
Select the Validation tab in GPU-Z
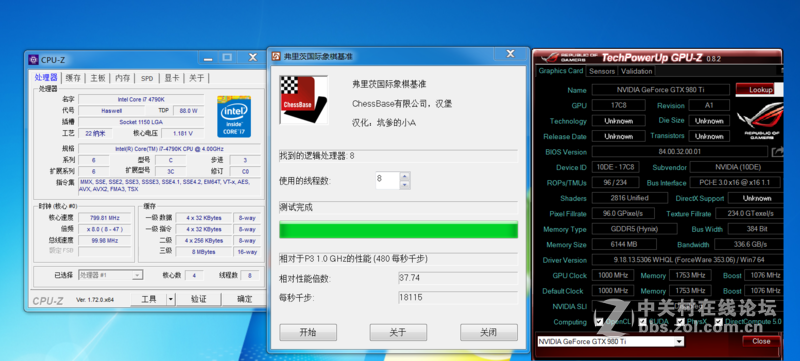[637, 71]
